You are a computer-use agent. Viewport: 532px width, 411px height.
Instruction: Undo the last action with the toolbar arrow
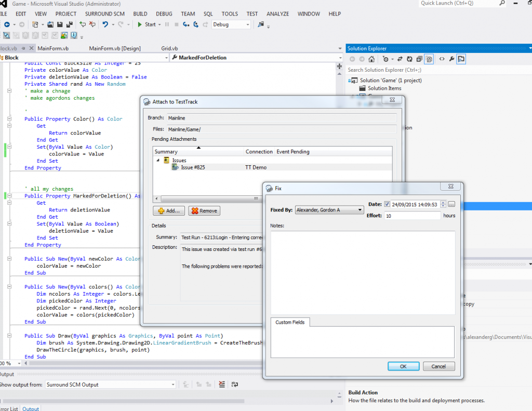(105, 24)
